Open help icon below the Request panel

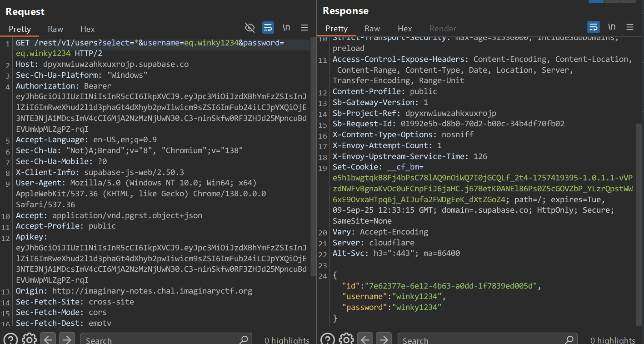pos(11,339)
